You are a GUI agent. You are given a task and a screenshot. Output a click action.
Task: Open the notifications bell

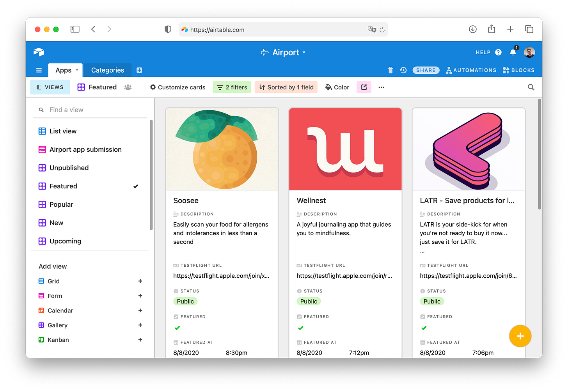point(513,52)
